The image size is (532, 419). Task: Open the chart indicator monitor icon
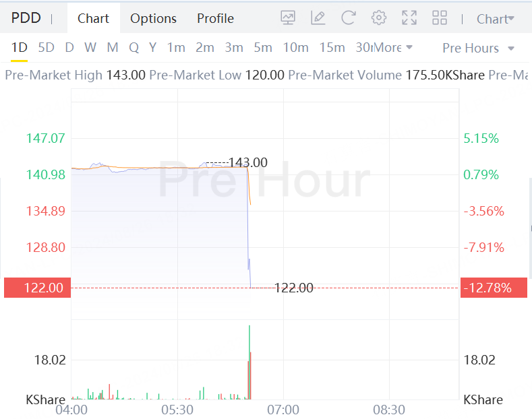[288, 18]
